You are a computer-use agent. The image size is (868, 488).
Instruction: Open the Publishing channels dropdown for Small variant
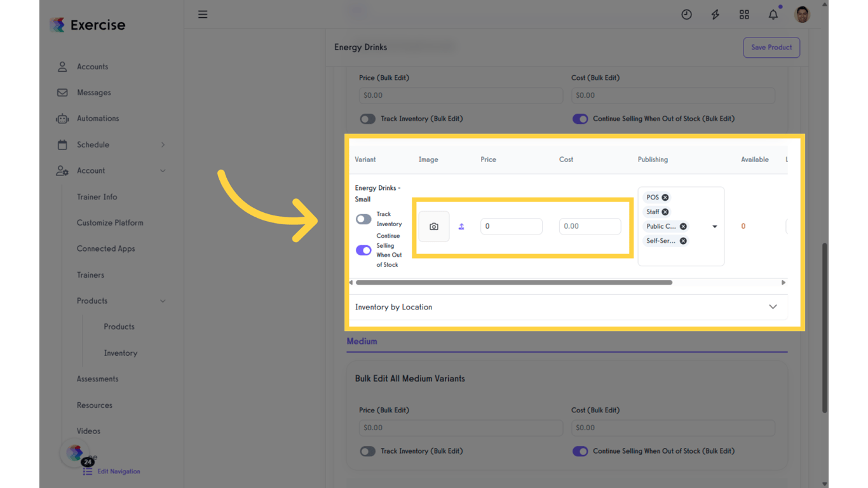714,226
